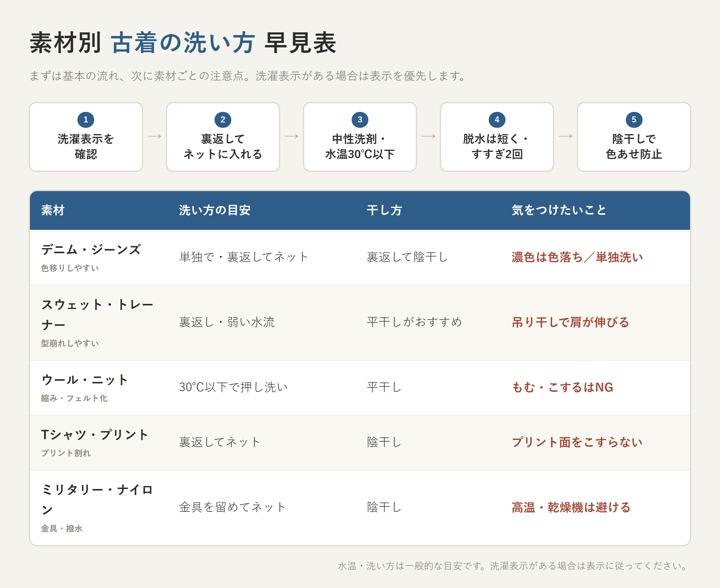Screen dimensions: 720x588
Task: Click the ミリタリー・ナイロン material name
Action: coord(97,499)
